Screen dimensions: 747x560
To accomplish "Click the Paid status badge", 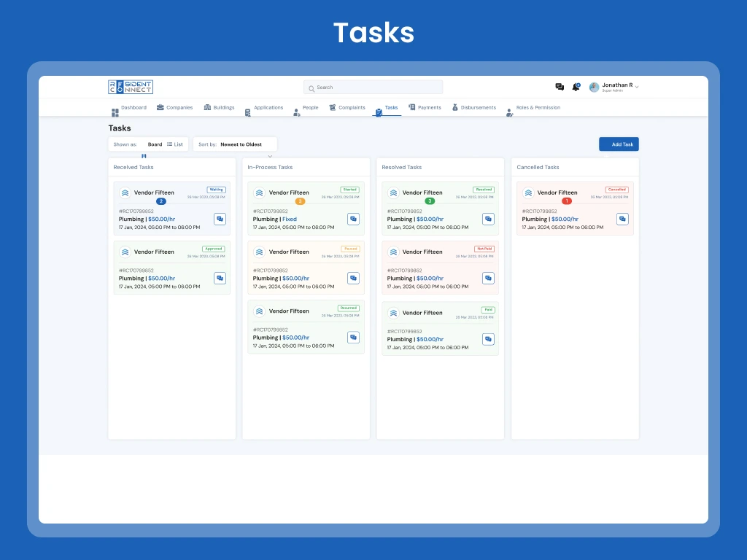I will [x=488, y=310].
